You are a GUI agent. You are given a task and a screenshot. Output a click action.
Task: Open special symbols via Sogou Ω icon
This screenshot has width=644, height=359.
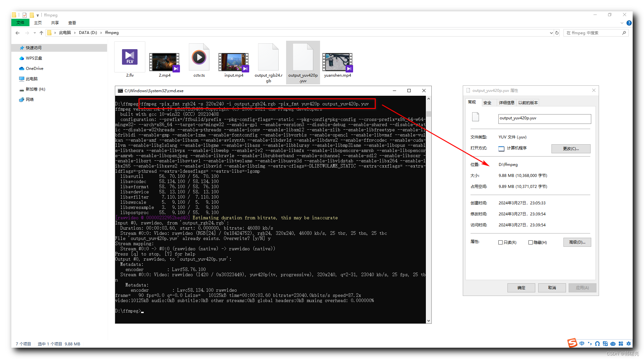[x=597, y=343]
